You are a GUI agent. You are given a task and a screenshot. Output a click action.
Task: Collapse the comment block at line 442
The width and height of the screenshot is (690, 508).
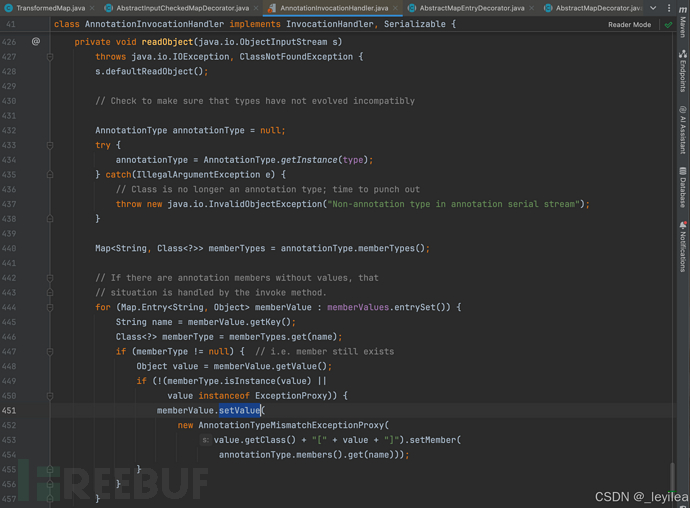click(50, 278)
